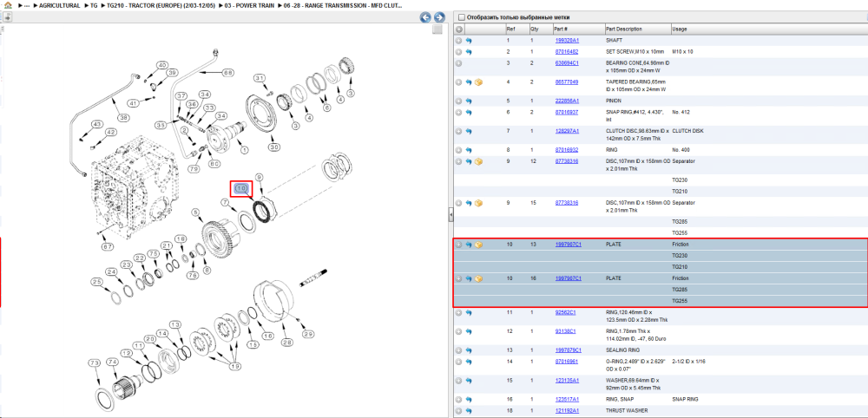Image resolution: width=868 pixels, height=418 pixels.
Task: Add CLUTCH DISC row via plus icon
Action: tap(459, 131)
